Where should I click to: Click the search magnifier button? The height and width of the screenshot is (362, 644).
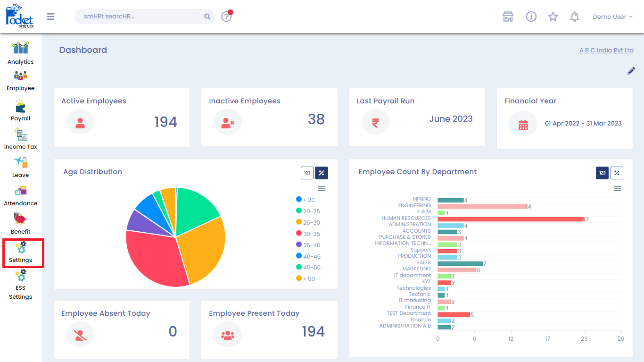coord(207,17)
